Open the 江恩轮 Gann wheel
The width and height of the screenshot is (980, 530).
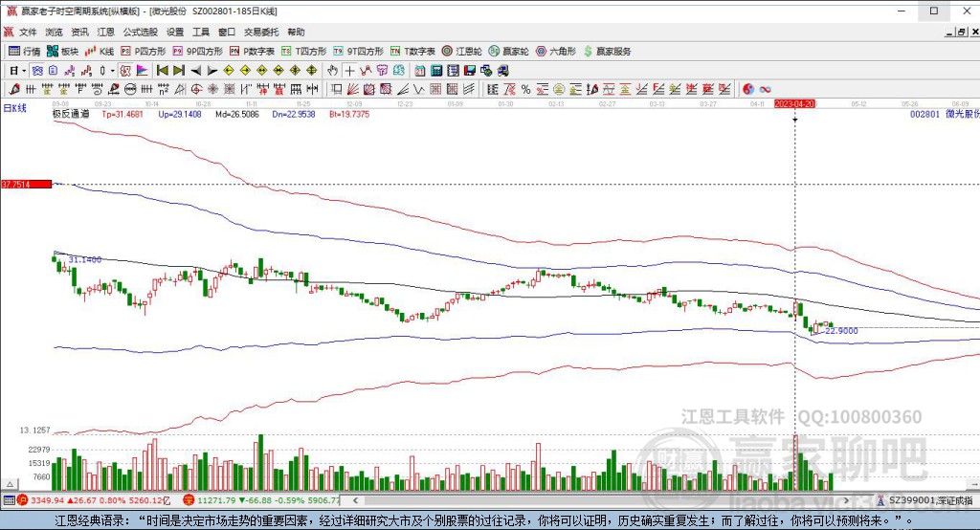click(462, 52)
